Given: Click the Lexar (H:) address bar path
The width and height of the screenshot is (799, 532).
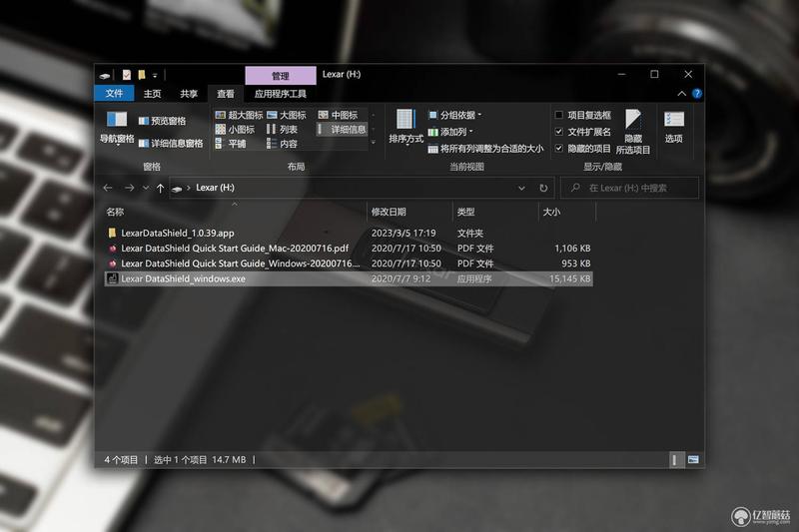Looking at the screenshot, I should 215,188.
